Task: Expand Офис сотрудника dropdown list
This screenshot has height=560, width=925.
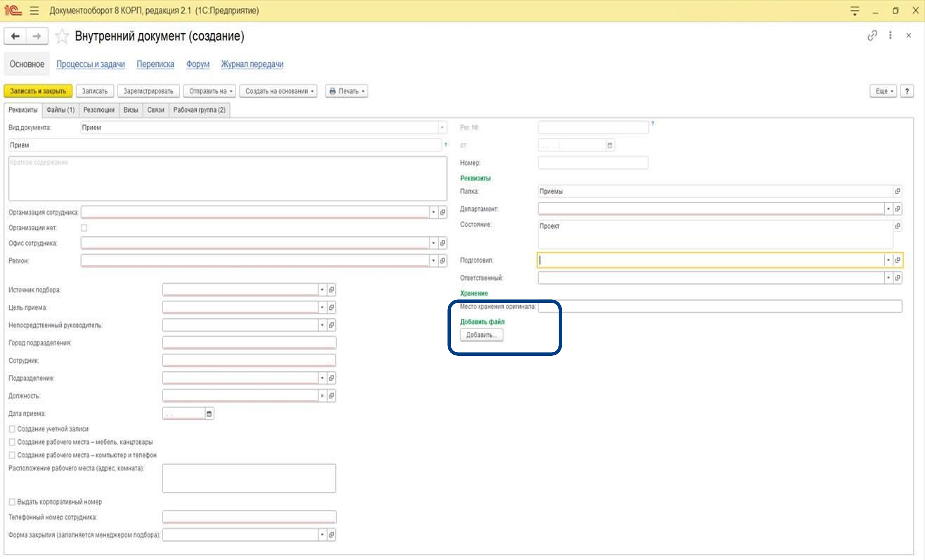Action: (433, 243)
